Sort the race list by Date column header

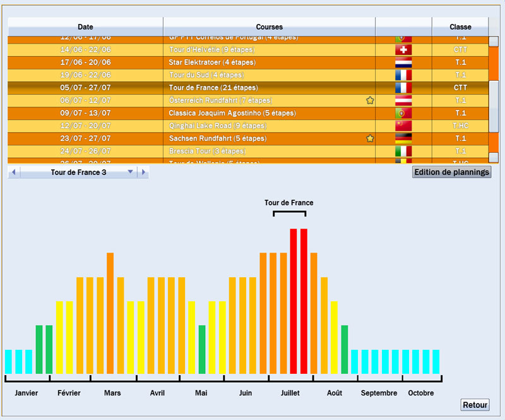[85, 27]
